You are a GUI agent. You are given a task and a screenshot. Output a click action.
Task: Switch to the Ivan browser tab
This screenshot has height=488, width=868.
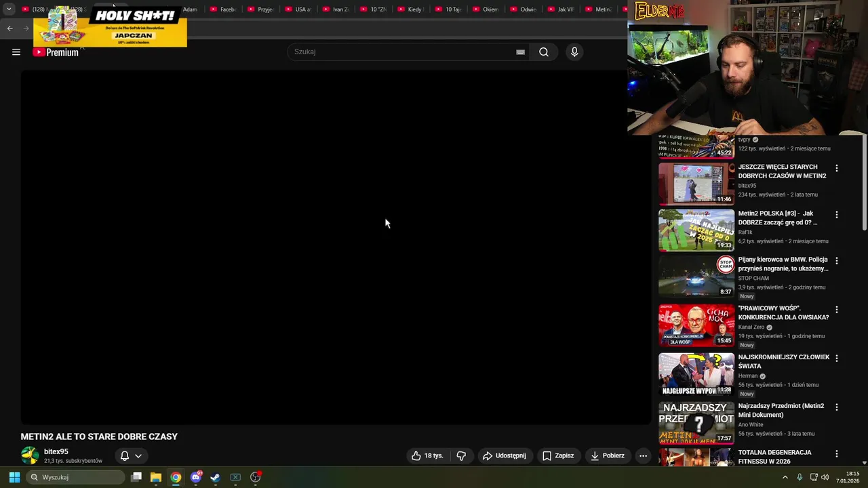[x=336, y=9]
